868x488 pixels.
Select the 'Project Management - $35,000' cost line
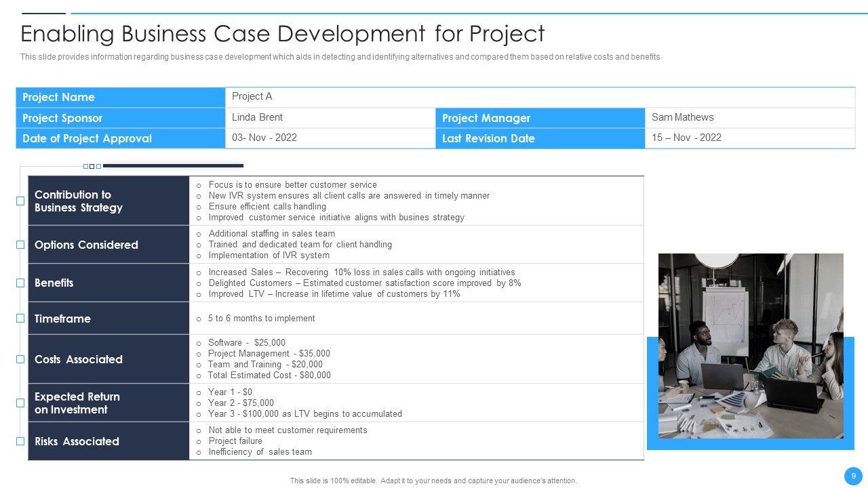point(269,354)
